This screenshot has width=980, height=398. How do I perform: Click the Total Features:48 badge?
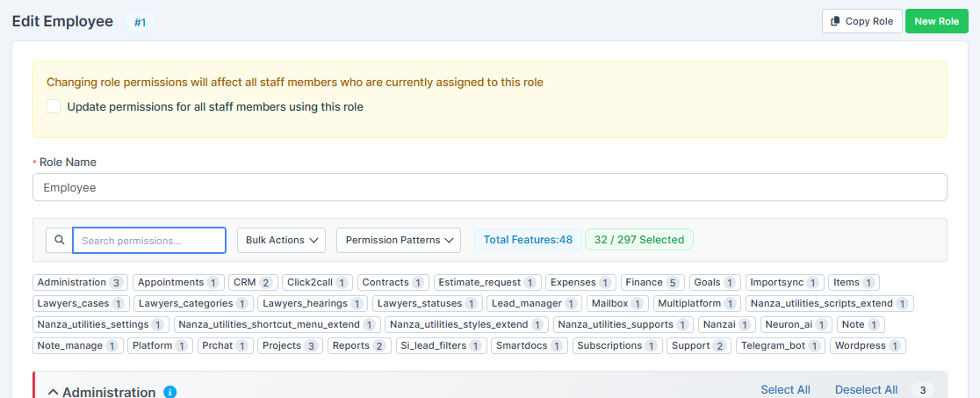(528, 240)
